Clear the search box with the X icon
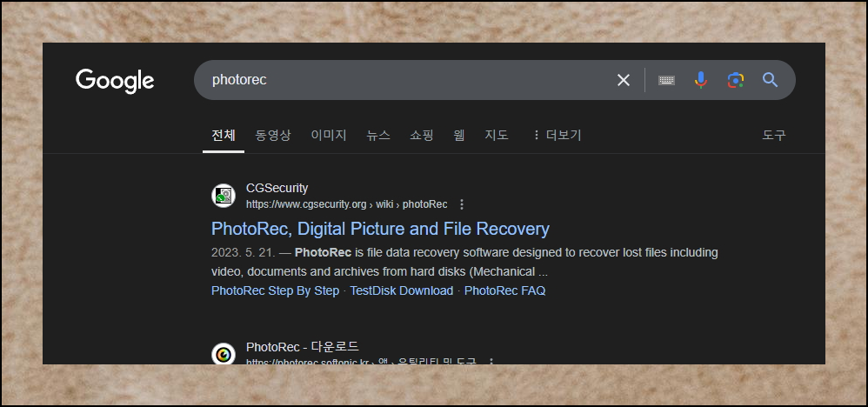This screenshot has width=868, height=407. click(x=624, y=80)
